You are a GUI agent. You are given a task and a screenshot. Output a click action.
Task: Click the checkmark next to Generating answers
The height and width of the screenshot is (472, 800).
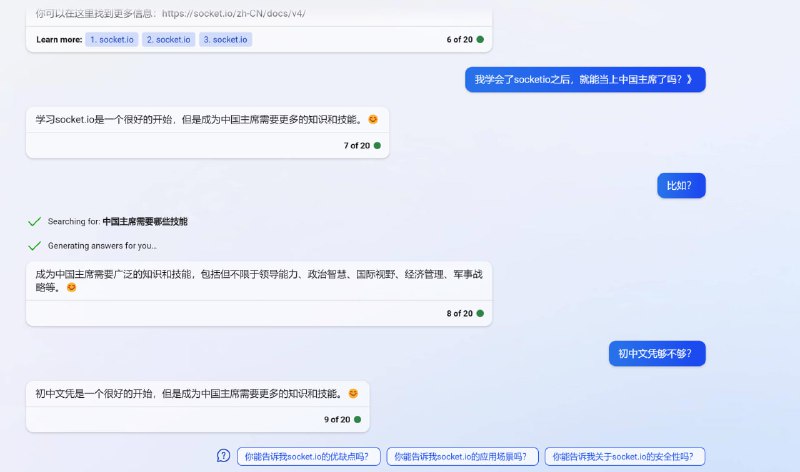(35, 245)
